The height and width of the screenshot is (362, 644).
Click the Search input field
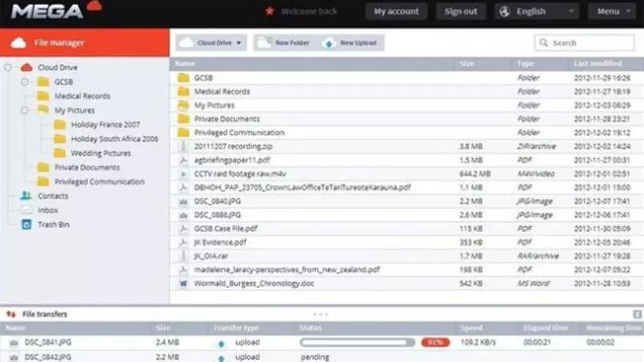589,43
